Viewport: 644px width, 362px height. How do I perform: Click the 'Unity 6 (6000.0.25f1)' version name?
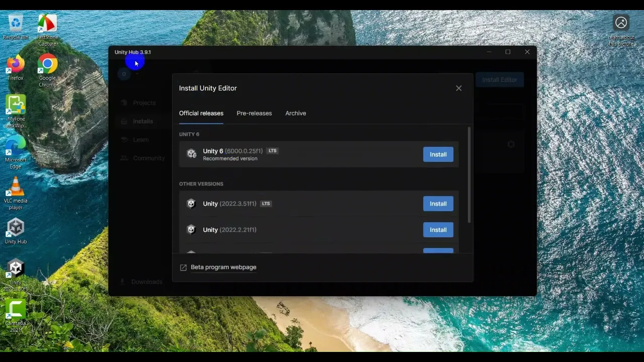233,151
